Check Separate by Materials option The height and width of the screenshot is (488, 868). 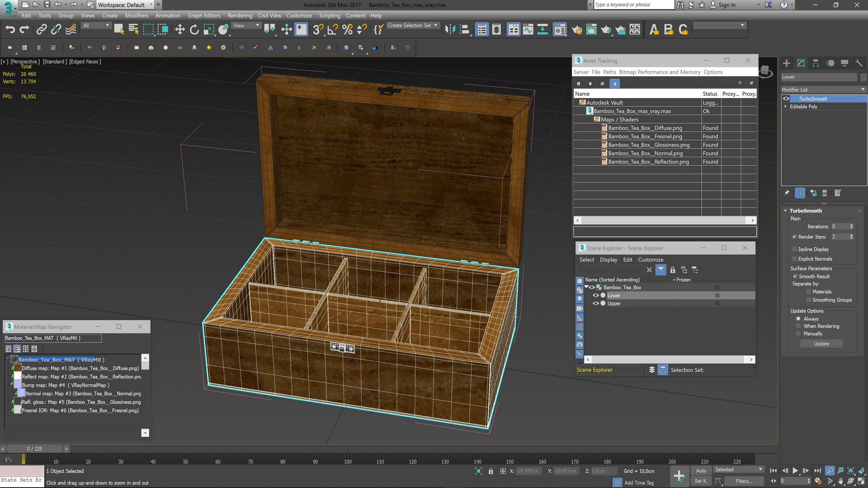809,292
